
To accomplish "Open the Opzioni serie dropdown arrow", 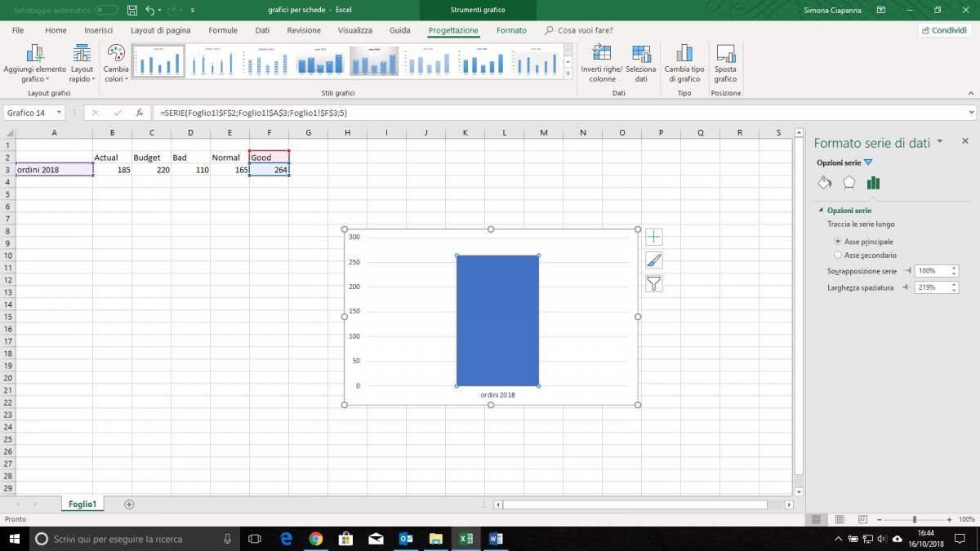I will [x=868, y=162].
